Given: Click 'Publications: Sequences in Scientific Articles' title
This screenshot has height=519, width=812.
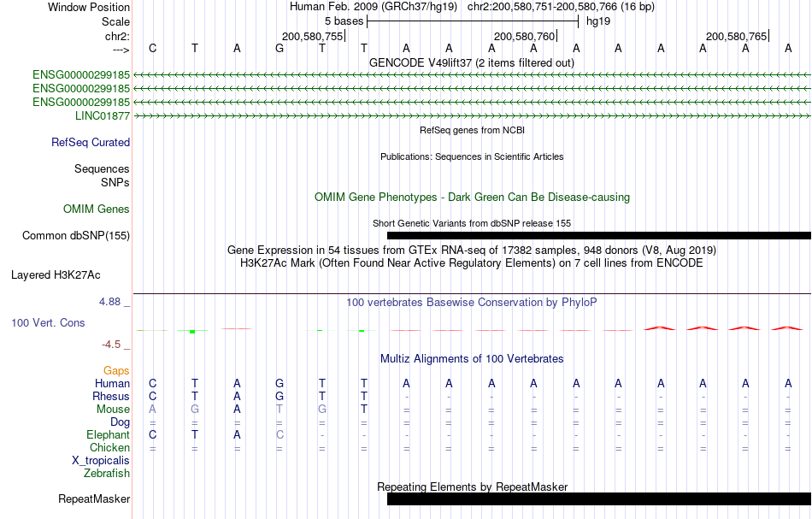Looking at the screenshot, I should [x=472, y=156].
